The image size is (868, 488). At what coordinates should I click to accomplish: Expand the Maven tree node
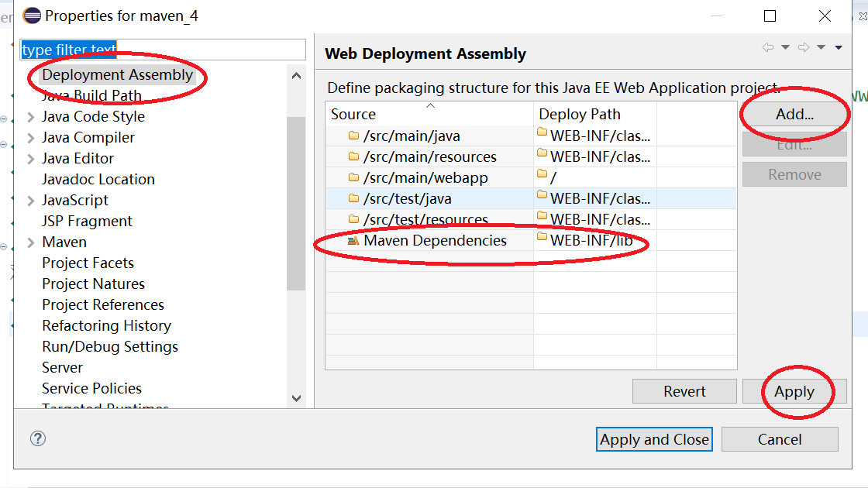pyautogui.click(x=29, y=242)
